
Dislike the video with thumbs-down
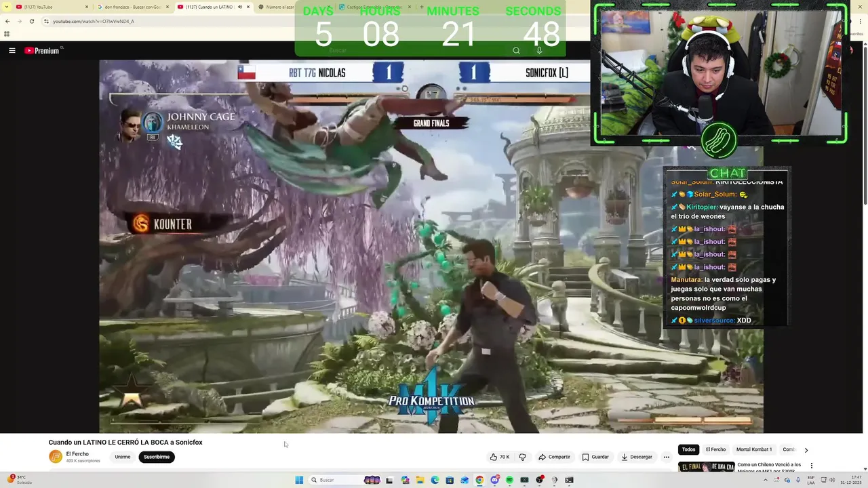[x=522, y=457]
